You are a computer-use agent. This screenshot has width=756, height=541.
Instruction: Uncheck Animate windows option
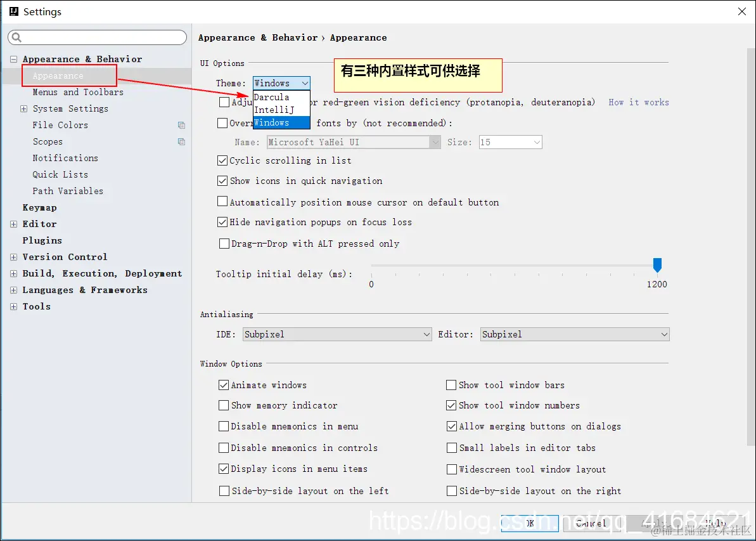point(223,385)
